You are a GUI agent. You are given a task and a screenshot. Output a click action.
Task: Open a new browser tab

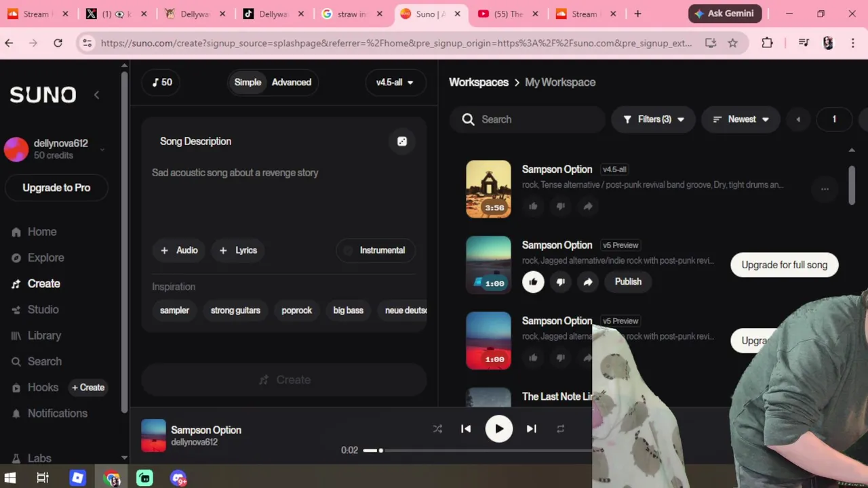[x=637, y=14]
